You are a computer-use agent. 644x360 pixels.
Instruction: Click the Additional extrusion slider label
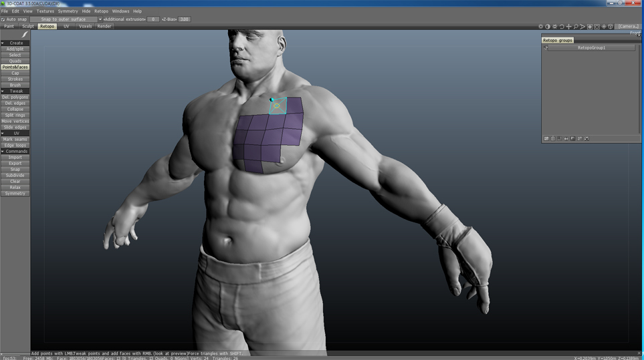pyautogui.click(x=124, y=19)
